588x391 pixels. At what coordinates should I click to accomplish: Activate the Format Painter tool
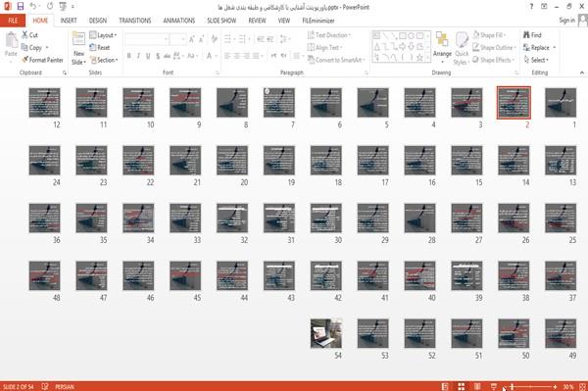(42, 60)
